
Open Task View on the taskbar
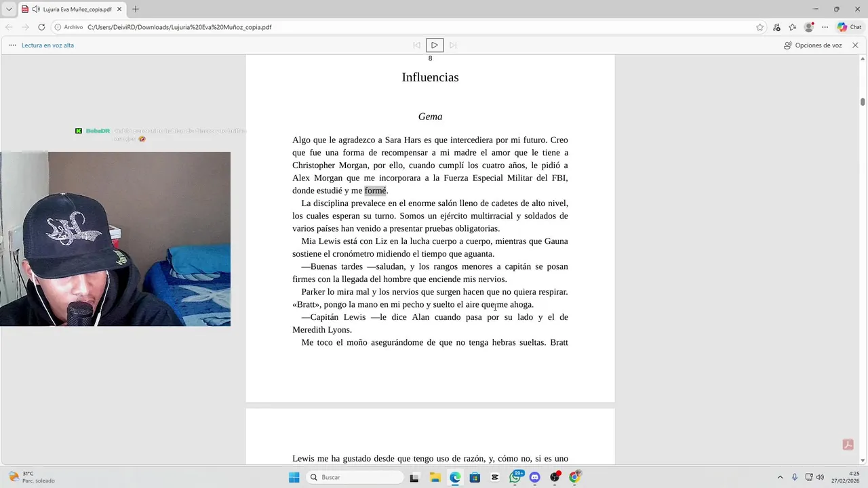coord(414,477)
